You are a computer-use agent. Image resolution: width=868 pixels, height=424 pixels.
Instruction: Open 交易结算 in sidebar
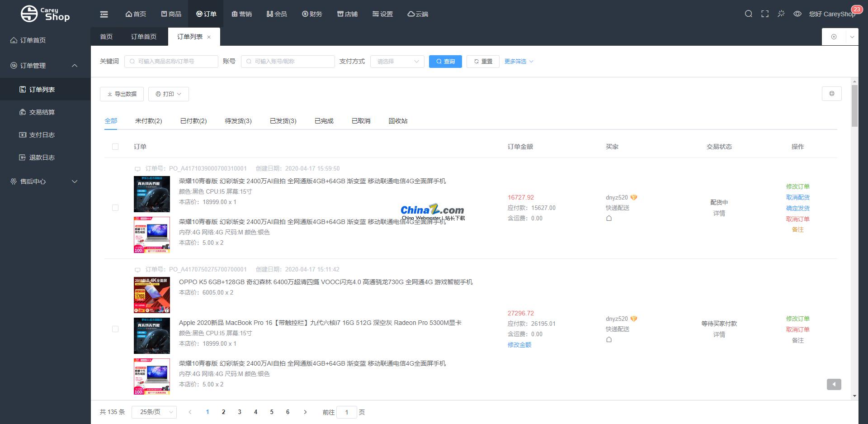[45, 112]
